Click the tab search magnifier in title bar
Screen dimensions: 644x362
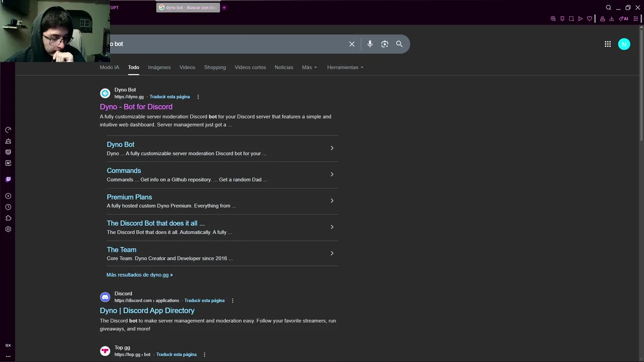click(x=608, y=8)
